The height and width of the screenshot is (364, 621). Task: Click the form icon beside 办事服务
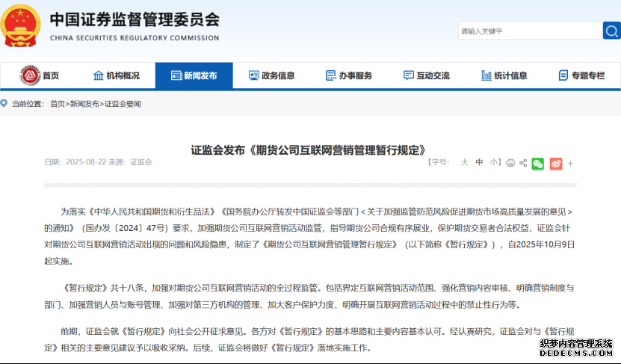pyautogui.click(x=330, y=75)
